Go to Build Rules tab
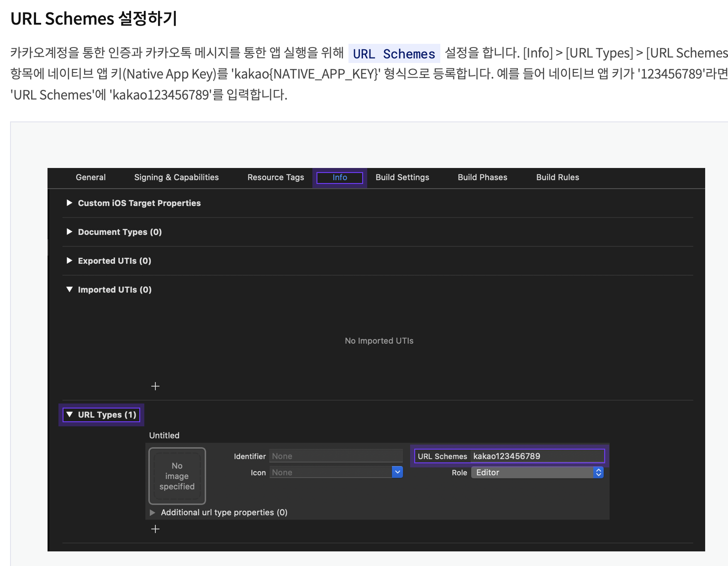The height and width of the screenshot is (566, 728). click(x=558, y=177)
